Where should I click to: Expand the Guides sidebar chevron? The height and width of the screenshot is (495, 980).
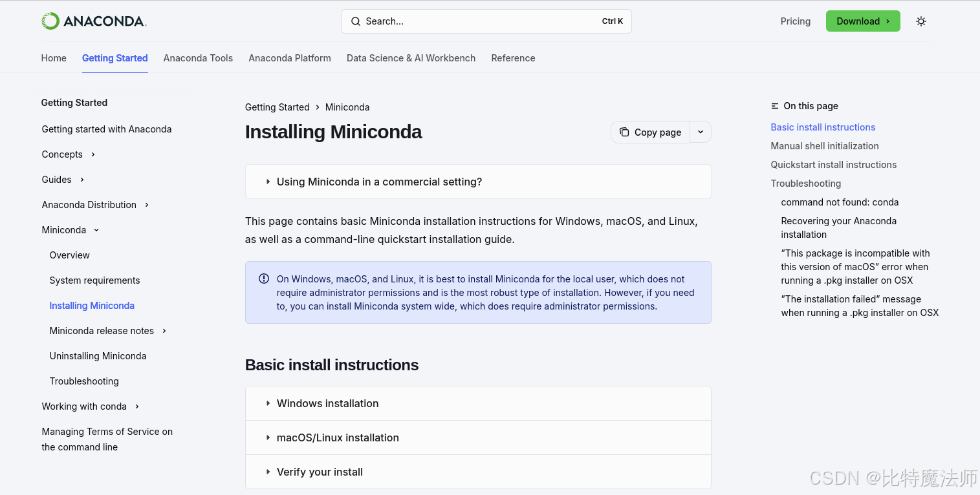pos(82,180)
